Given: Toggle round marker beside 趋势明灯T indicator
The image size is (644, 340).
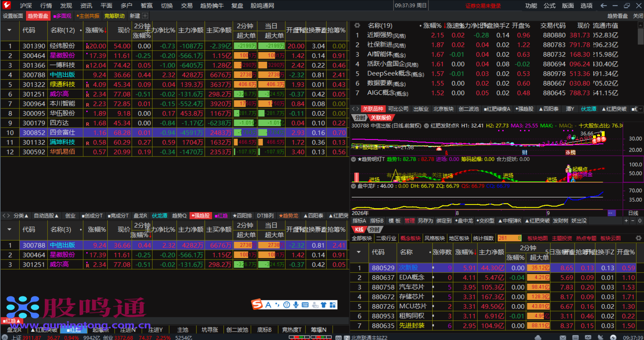Looking at the screenshot, I should [x=354, y=159].
